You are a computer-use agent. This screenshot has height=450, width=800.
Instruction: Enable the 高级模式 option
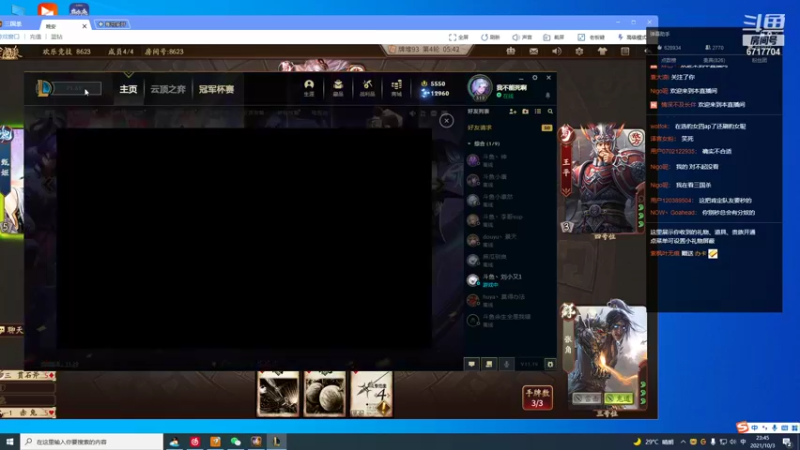click(x=632, y=37)
